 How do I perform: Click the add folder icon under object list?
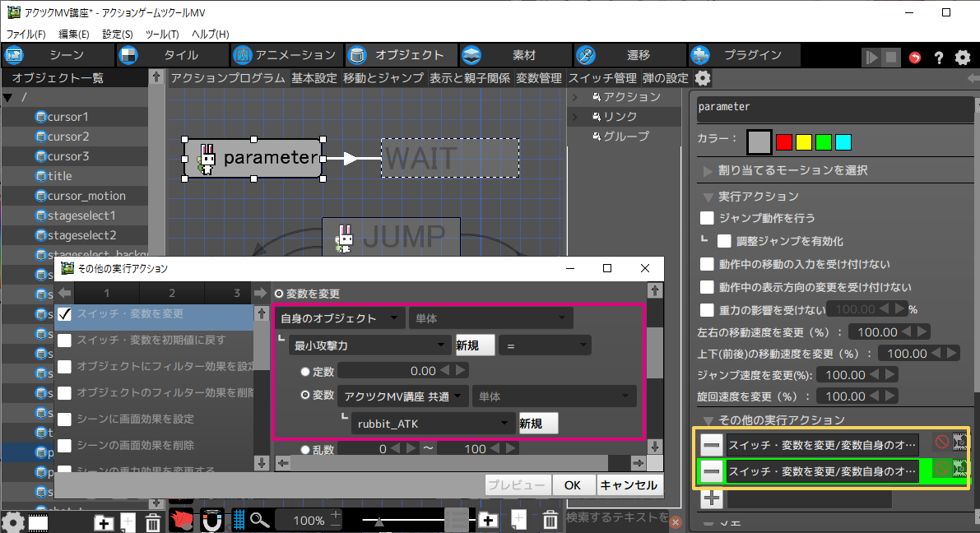pos(104,521)
